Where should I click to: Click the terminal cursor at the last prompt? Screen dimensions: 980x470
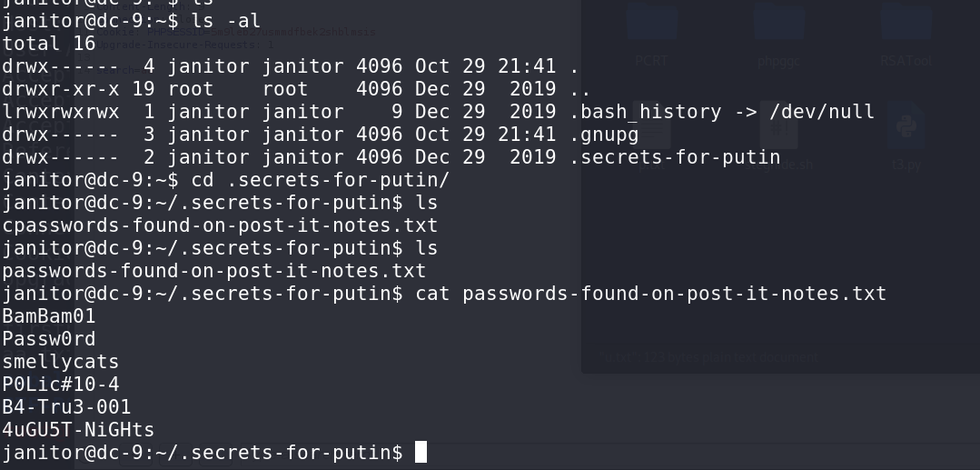420,452
